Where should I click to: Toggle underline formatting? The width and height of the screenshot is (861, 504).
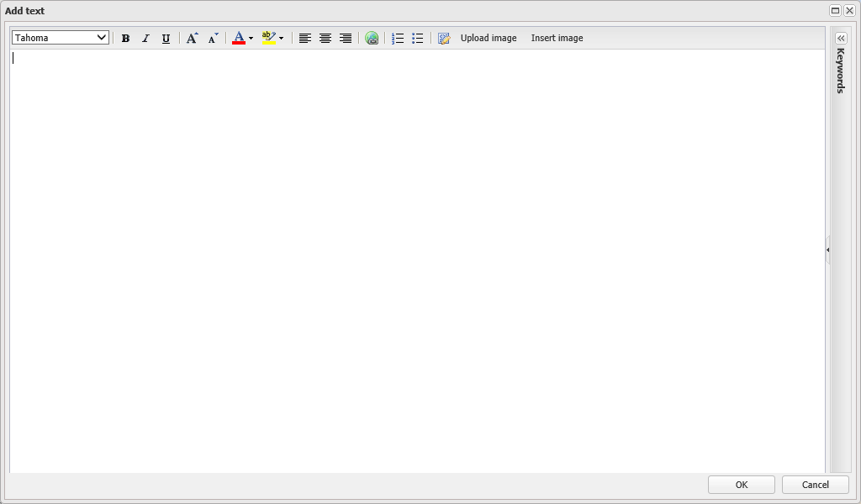point(166,39)
